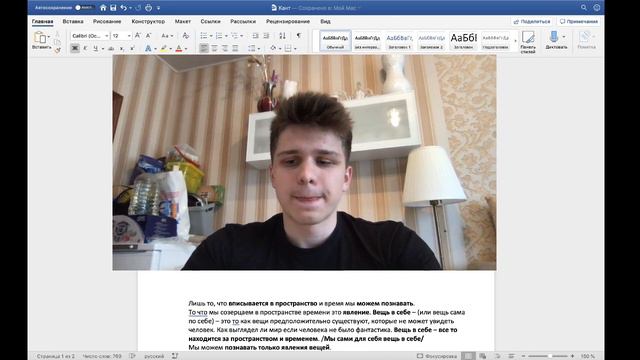Toggle italic К formatting
Image resolution: width=640 pixels, height=360 pixels.
(x=85, y=48)
